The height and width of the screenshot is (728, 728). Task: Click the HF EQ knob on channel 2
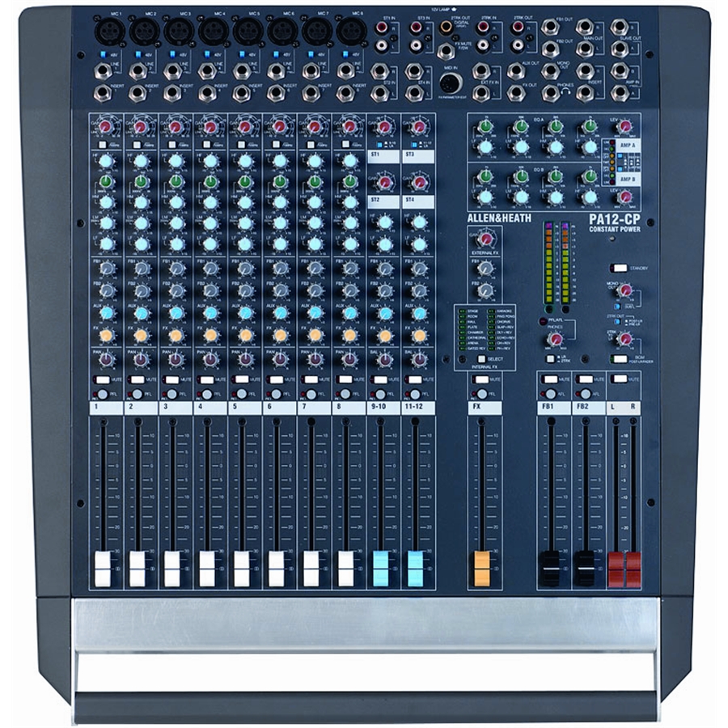[141, 161]
